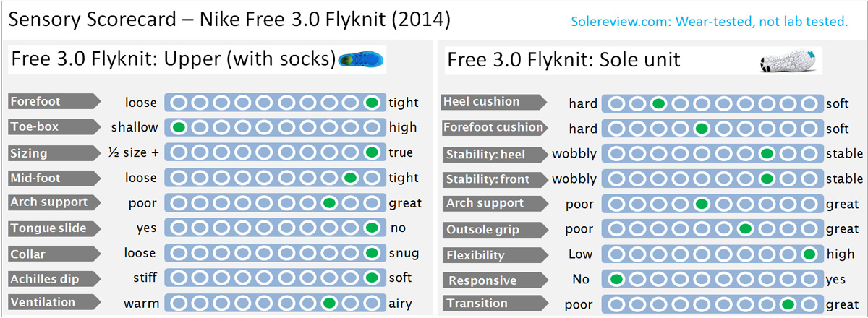Viewport: 868px width, 318px height.
Task: Click the Achilles dip label arrow
Action: pos(53,278)
